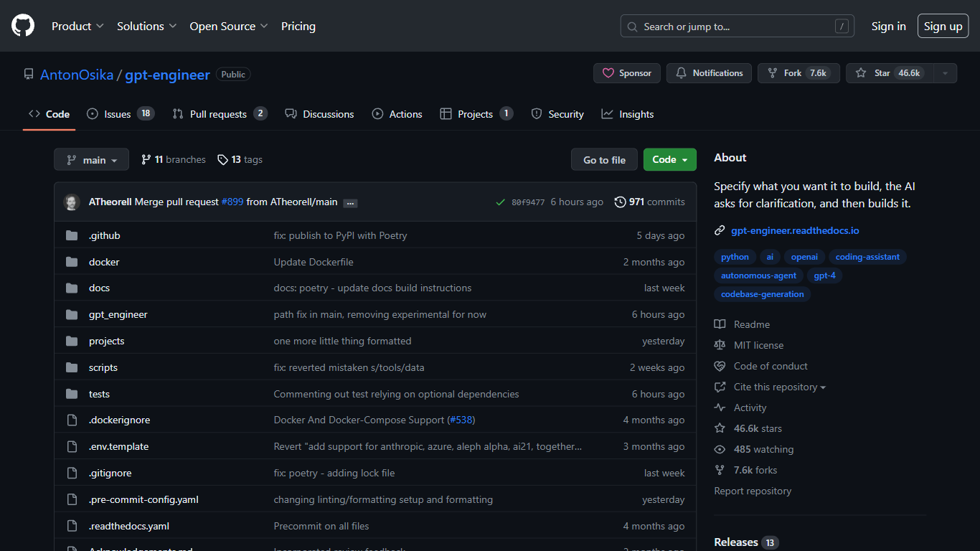Switch to the Discussions tab
This screenshot has height=551, width=980.
coord(319,114)
